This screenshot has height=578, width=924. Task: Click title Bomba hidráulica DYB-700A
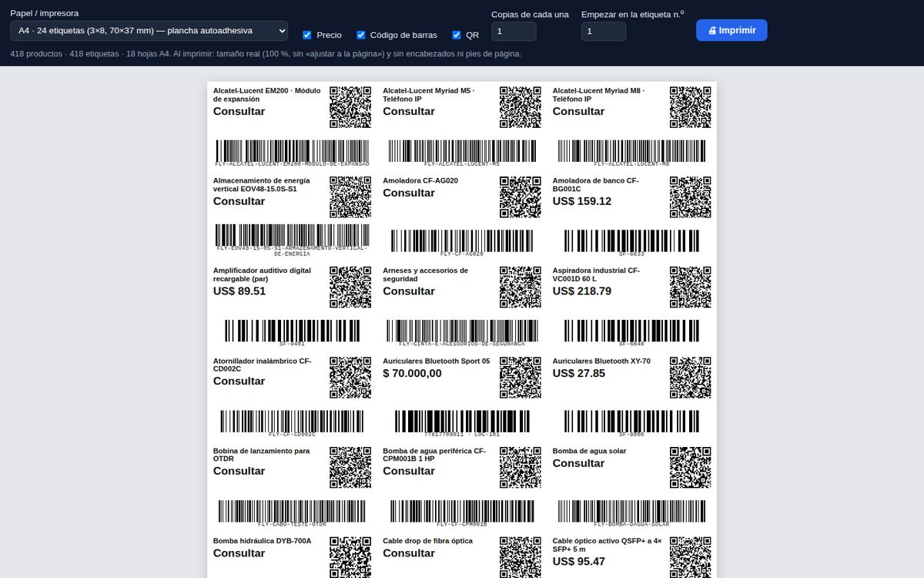click(263, 541)
